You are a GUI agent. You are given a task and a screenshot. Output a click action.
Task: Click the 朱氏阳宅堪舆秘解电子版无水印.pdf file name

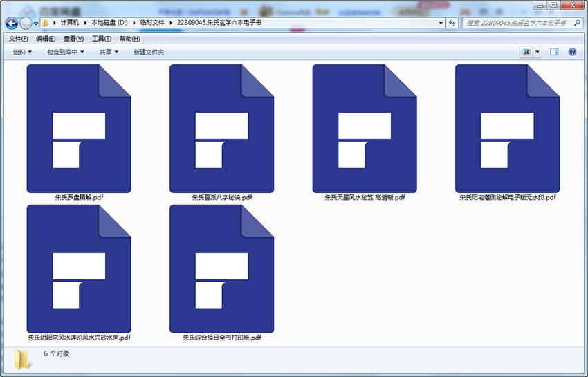click(508, 197)
